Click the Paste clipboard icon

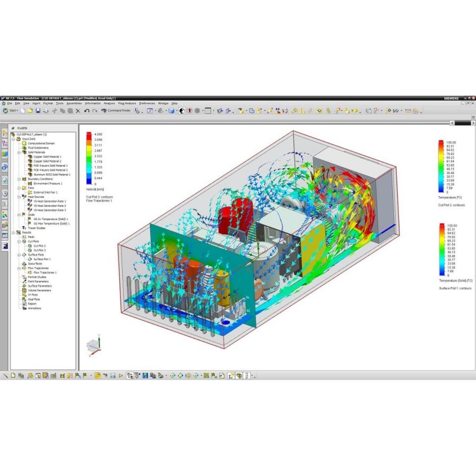(x=70, y=111)
